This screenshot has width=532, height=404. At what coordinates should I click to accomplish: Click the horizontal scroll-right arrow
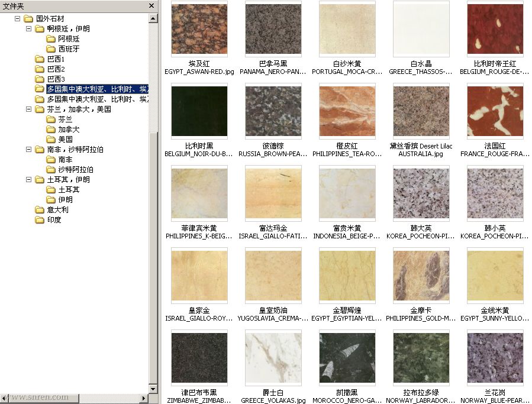(144, 398)
